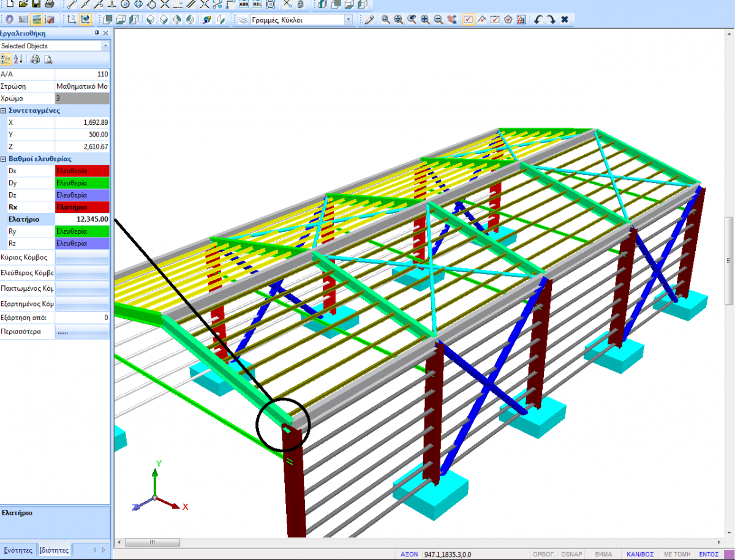Click the layers stack icon
This screenshot has width=735, height=560.
pos(243,20)
